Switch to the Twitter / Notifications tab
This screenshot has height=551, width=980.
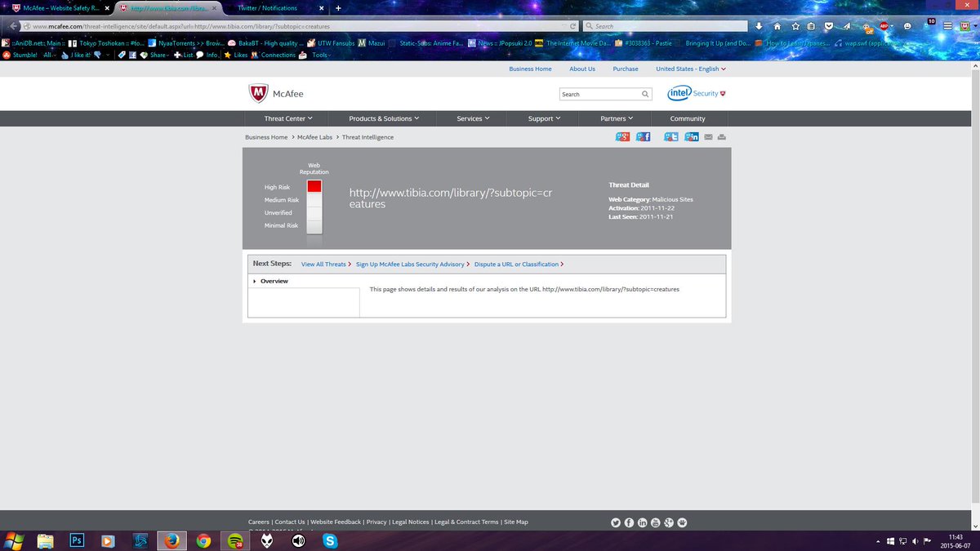[x=268, y=7]
